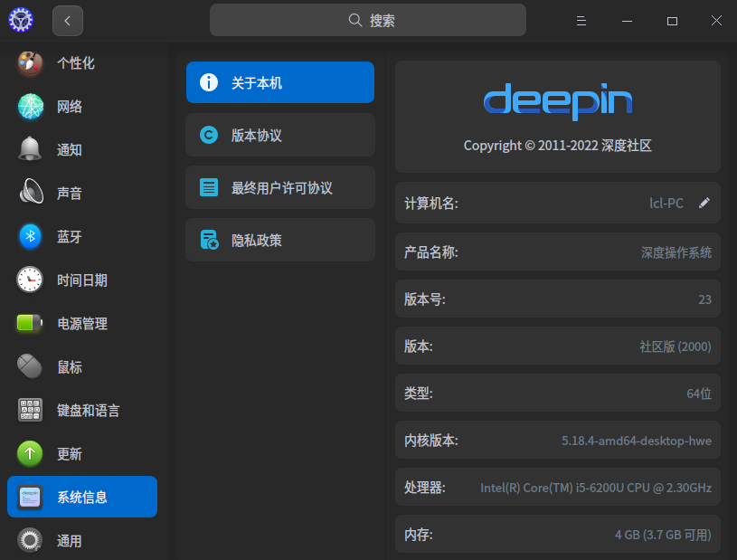Image resolution: width=737 pixels, height=560 pixels.
Task: Open the 更新 update icon
Action: tap(30, 453)
